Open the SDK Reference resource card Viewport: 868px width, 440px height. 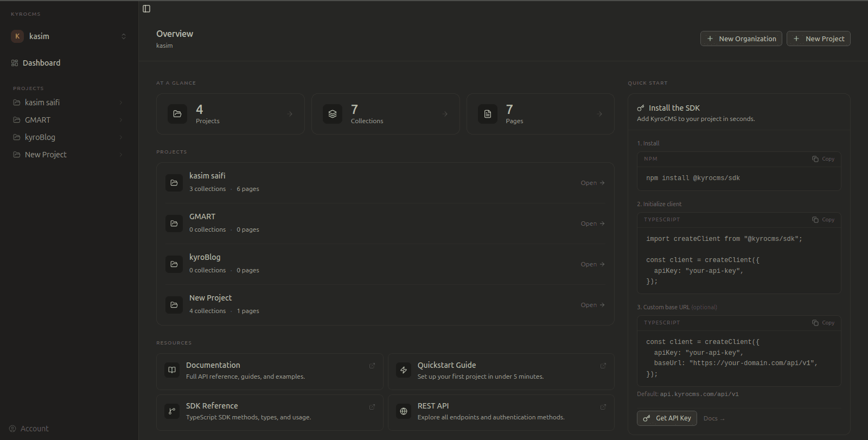(x=270, y=412)
